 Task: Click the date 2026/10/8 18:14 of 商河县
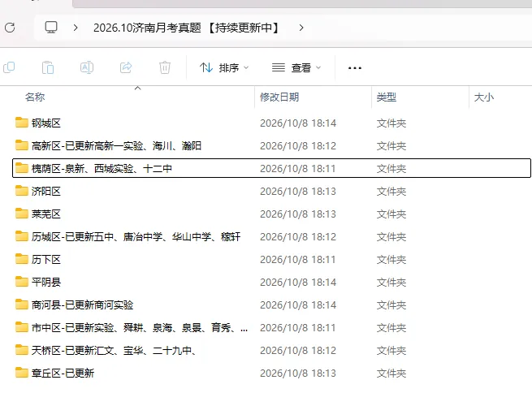tap(298, 304)
